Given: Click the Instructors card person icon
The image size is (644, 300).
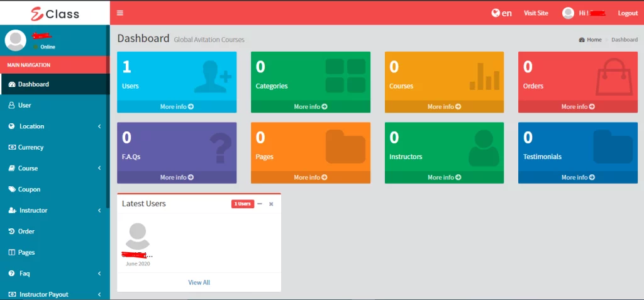Looking at the screenshot, I should click(x=484, y=148).
